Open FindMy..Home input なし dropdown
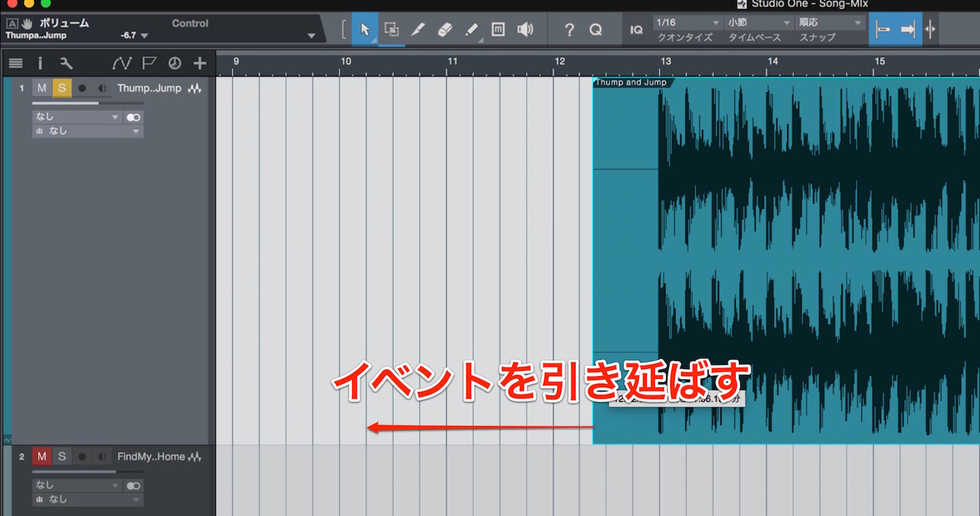Viewport: 980px width, 516px height. [77, 486]
